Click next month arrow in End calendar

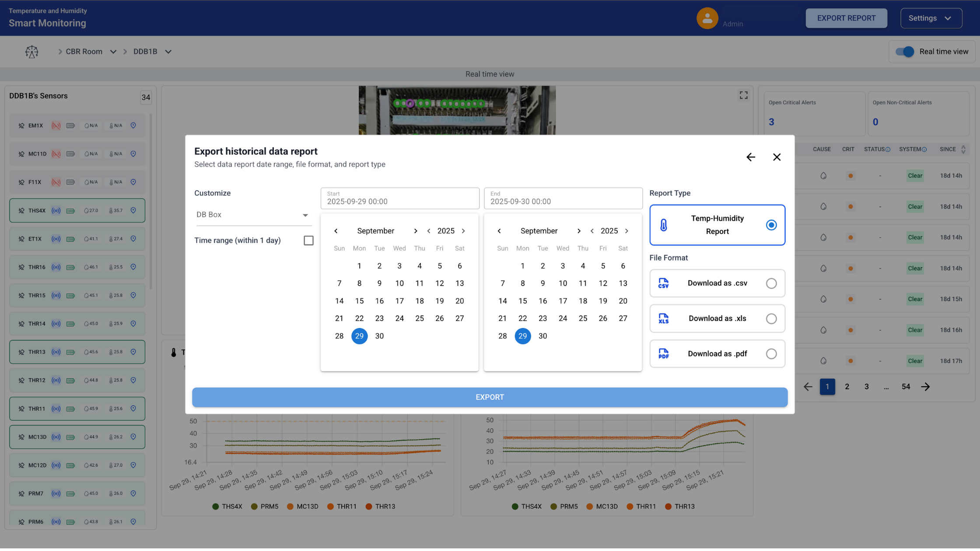(x=578, y=231)
